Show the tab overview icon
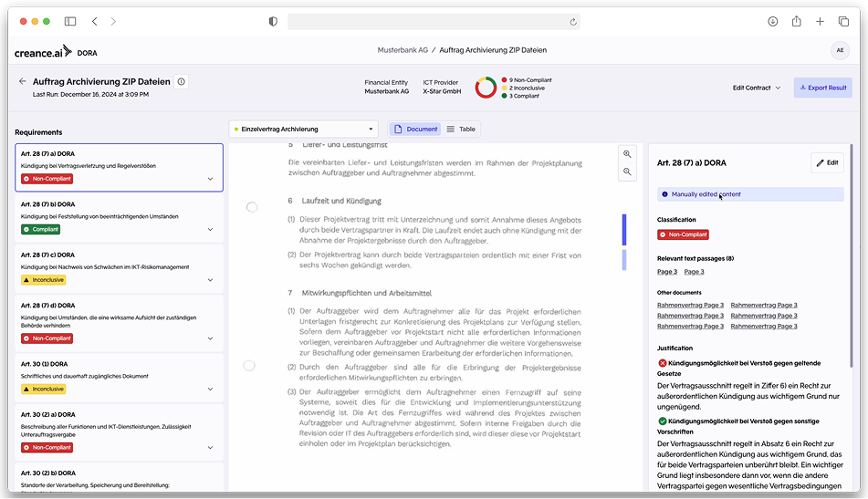 click(x=843, y=22)
